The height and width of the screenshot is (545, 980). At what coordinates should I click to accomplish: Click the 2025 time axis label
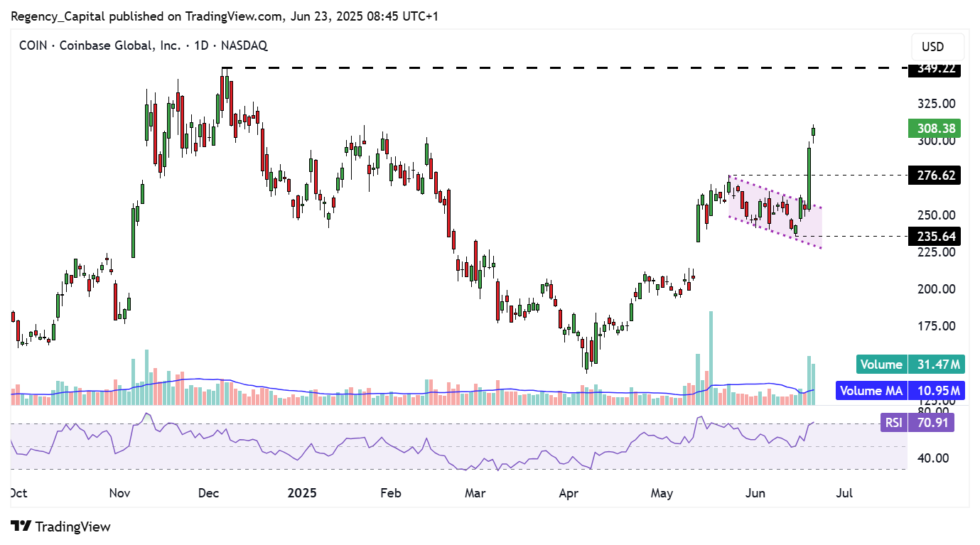[303, 493]
